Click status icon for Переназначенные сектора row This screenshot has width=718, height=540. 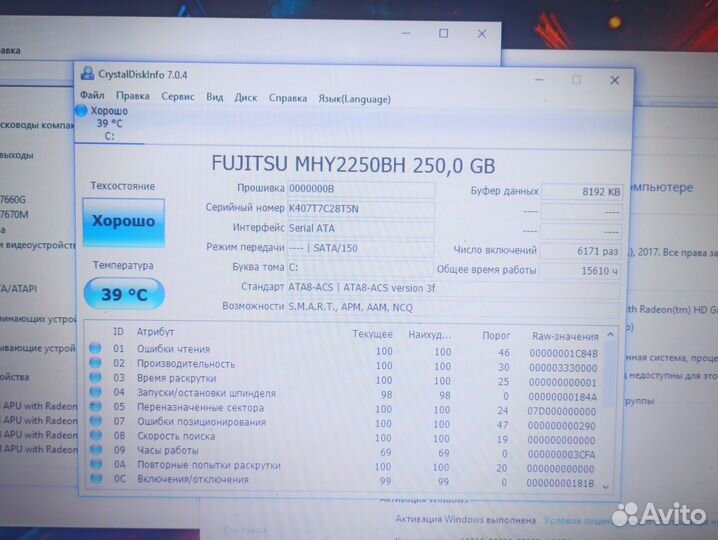[x=96, y=406]
